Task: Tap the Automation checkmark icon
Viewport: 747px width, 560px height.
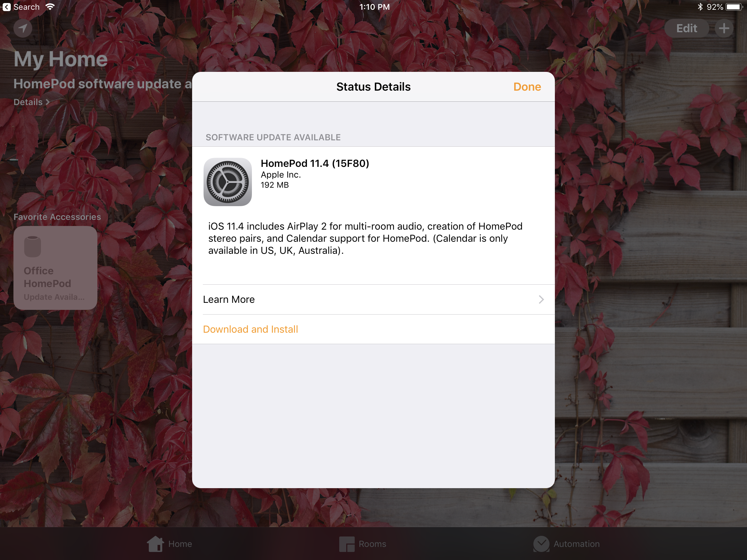Action: [541, 544]
